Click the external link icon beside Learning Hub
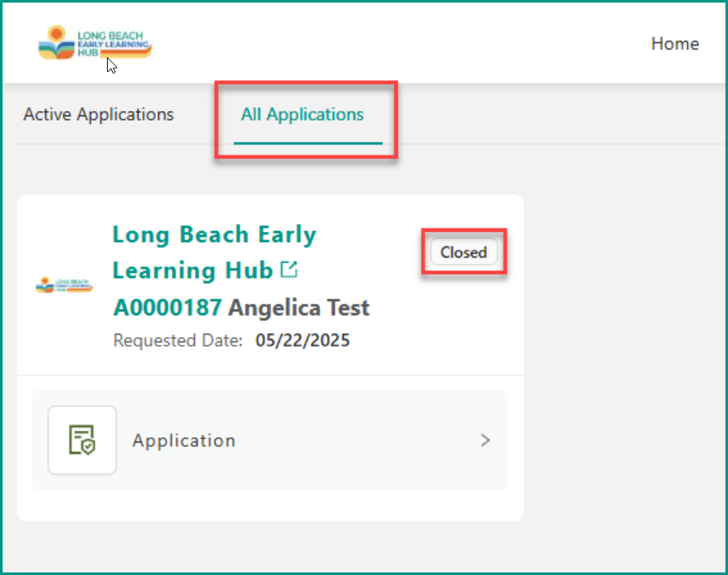728x575 pixels. [289, 270]
